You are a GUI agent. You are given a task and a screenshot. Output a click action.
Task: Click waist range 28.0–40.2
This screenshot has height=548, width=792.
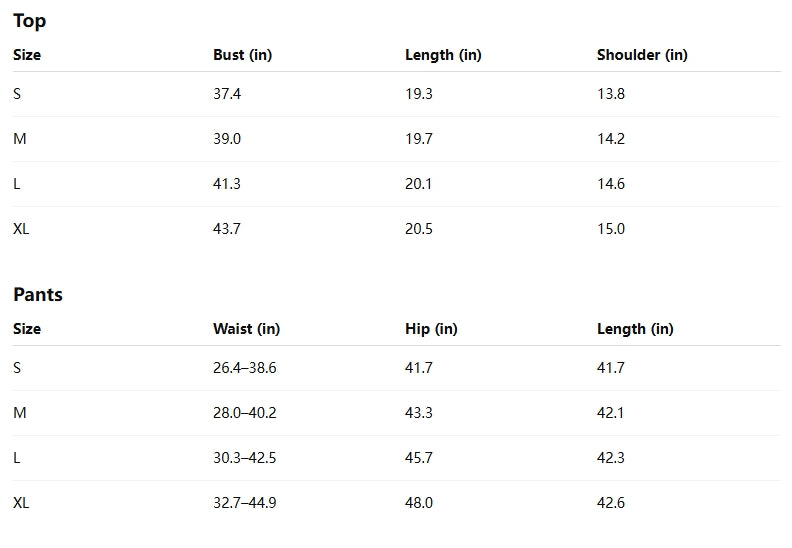tap(244, 413)
